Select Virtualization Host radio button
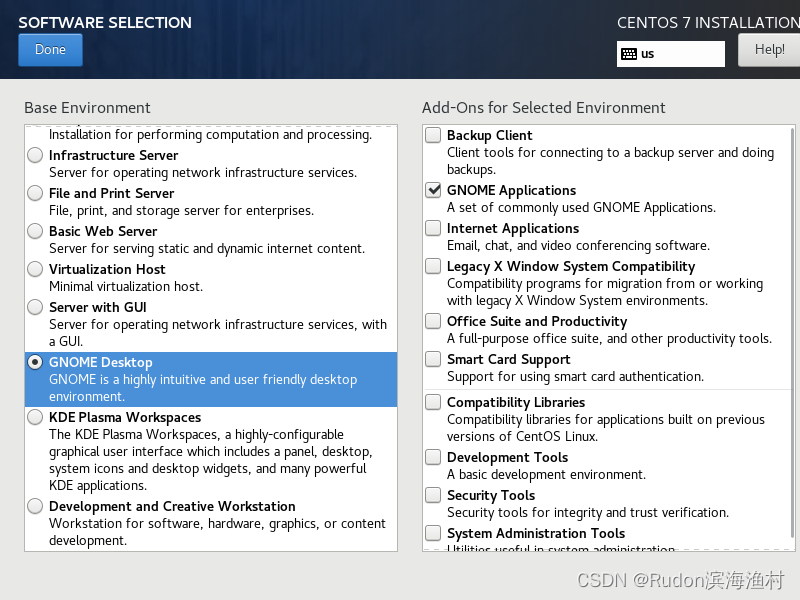The width and height of the screenshot is (800, 600). 35,269
